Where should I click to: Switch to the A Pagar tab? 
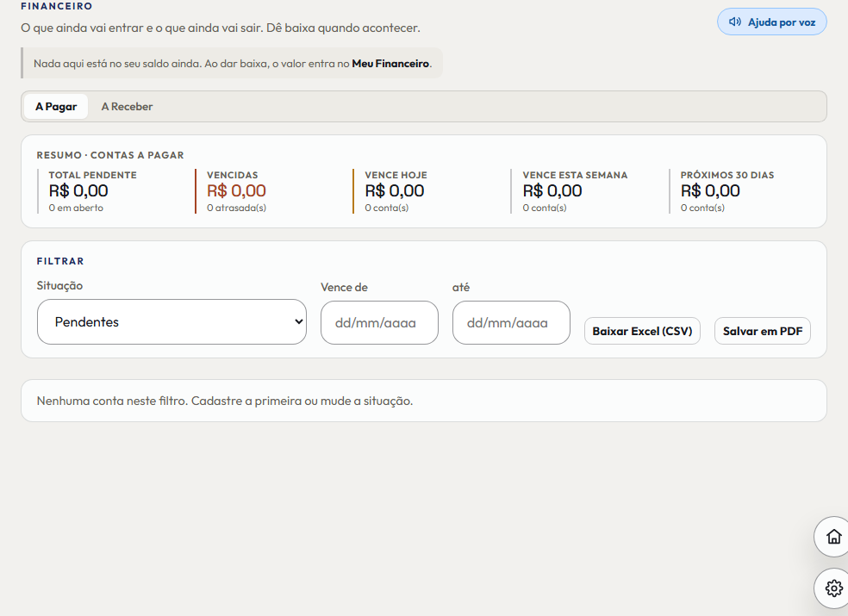pos(56,107)
